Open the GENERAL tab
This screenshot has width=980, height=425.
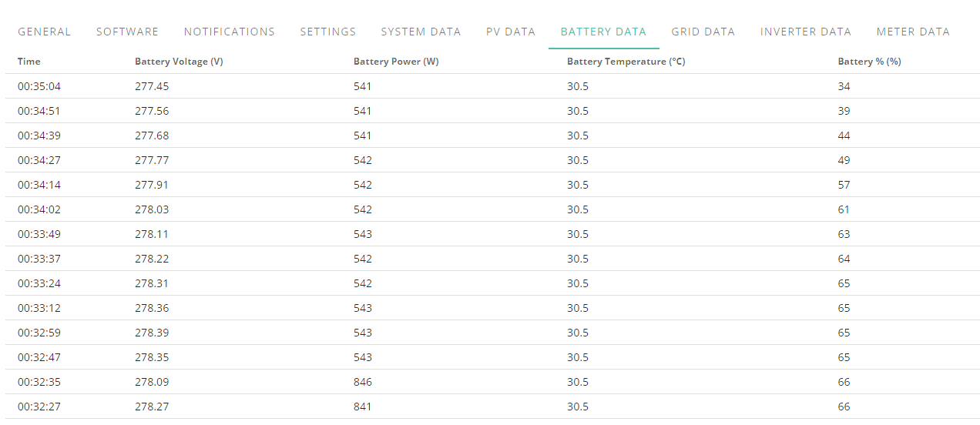(x=44, y=32)
